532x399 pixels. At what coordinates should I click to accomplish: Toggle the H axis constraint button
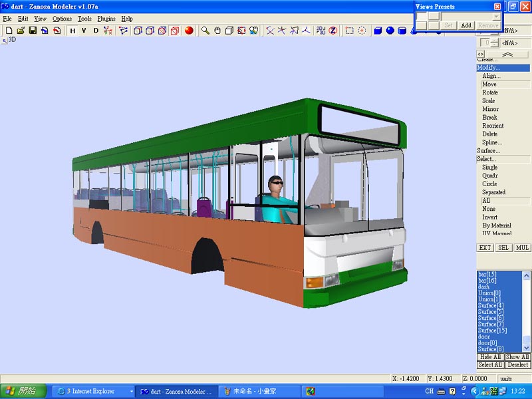[x=72, y=31]
